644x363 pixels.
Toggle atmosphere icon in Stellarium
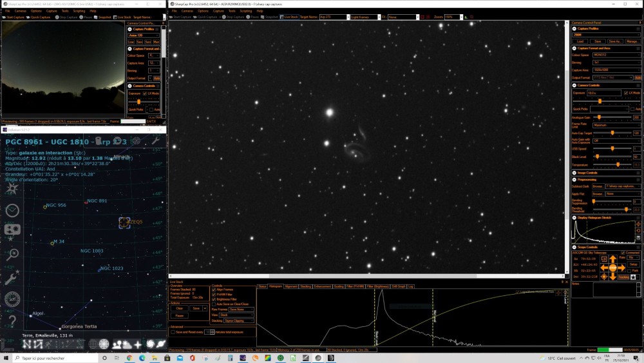click(x=127, y=344)
